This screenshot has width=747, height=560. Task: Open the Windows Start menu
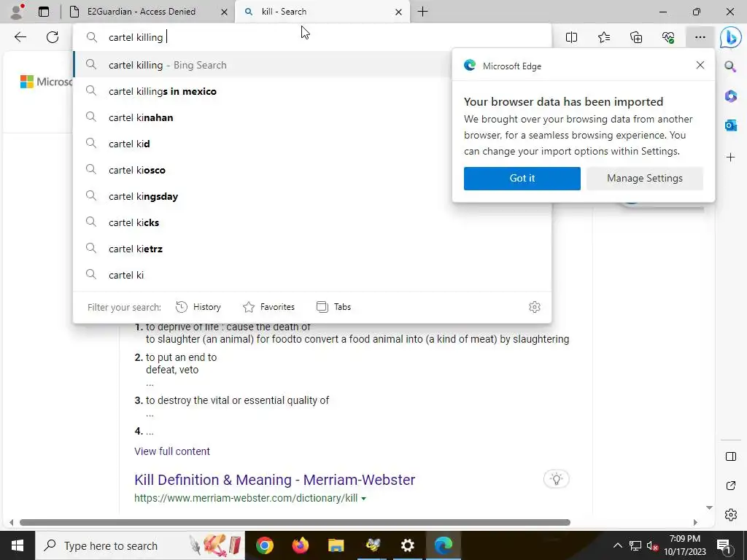point(18,545)
